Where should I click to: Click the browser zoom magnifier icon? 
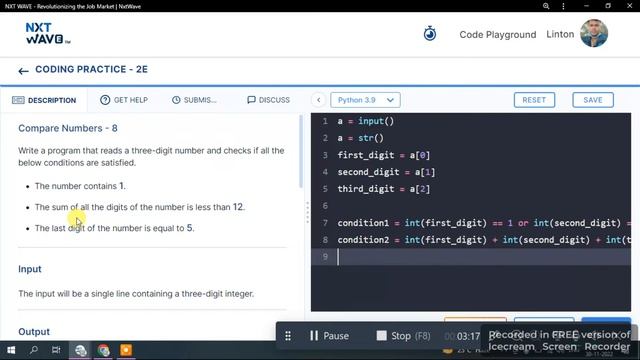point(546,6)
